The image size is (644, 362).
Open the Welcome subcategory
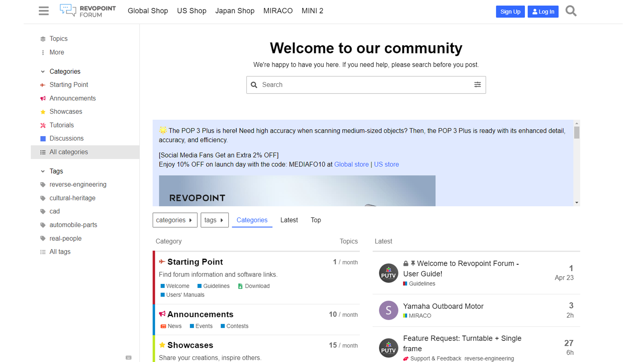point(175,286)
